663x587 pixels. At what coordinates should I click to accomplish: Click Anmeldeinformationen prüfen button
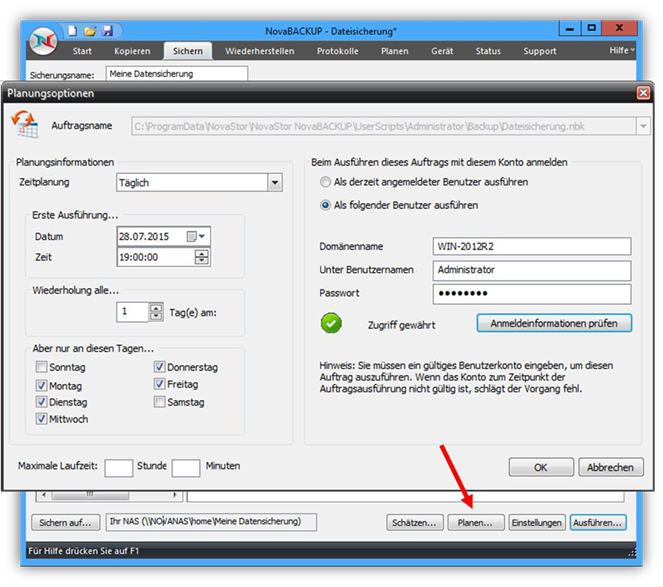click(554, 324)
